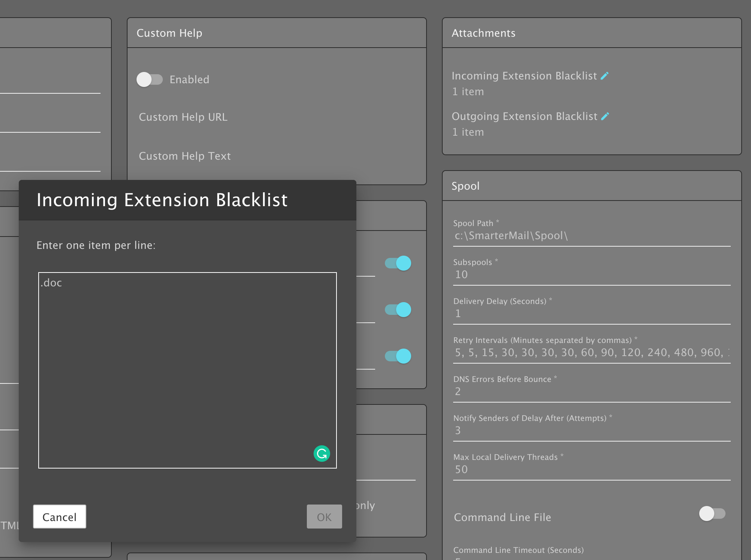Click Notify Senders of Delay After field
The image size is (751, 560).
point(591,431)
